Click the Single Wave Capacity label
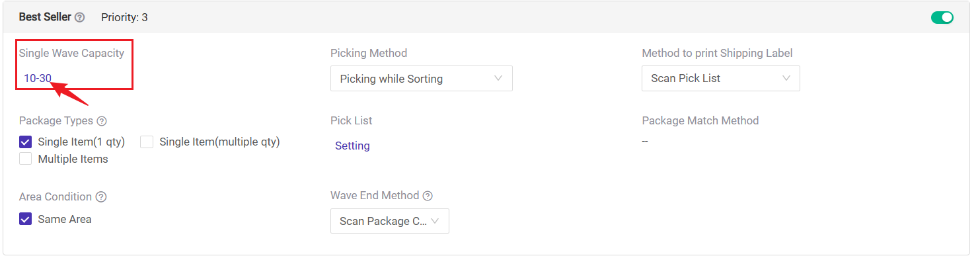This screenshot has width=980, height=262. [x=71, y=53]
